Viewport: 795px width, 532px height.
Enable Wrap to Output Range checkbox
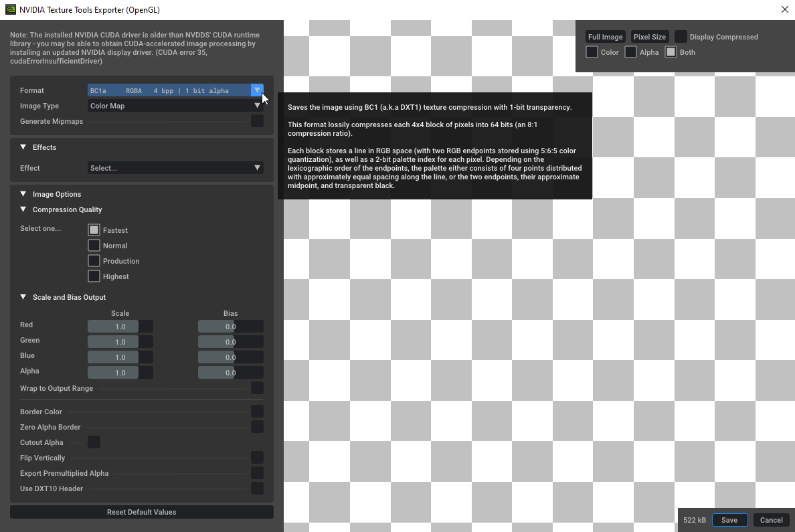(x=257, y=388)
